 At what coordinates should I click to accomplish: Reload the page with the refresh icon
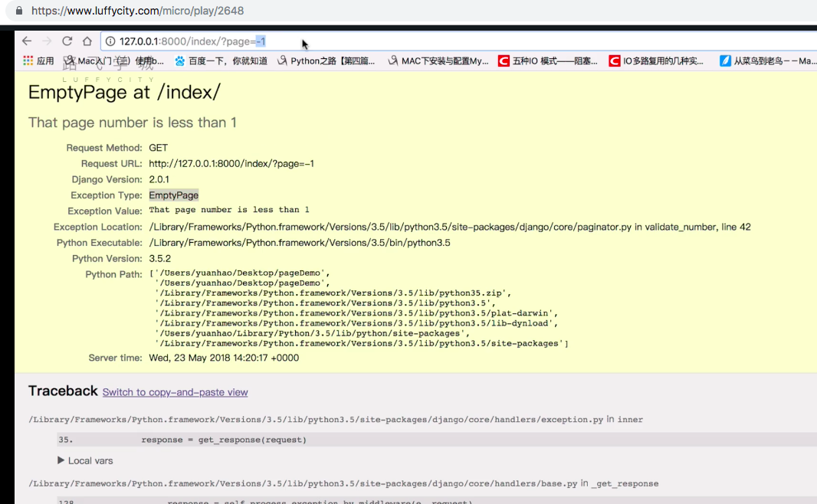[67, 41]
